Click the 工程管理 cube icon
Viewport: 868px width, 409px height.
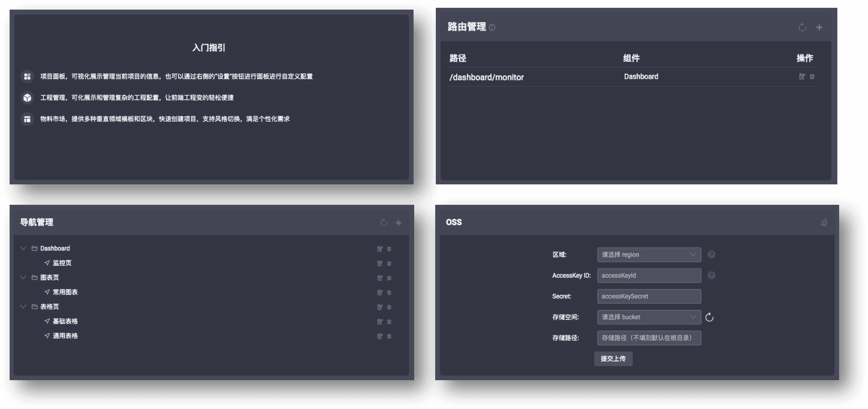27,98
